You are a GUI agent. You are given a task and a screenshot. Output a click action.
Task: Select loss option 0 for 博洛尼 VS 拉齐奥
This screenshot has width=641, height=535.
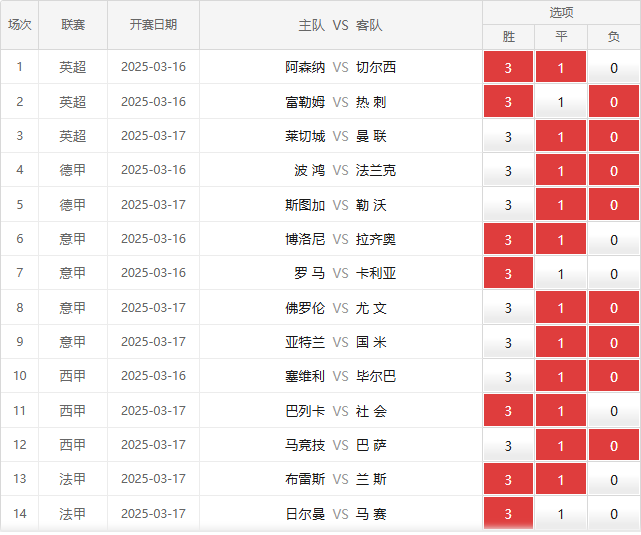pyautogui.click(x=614, y=239)
